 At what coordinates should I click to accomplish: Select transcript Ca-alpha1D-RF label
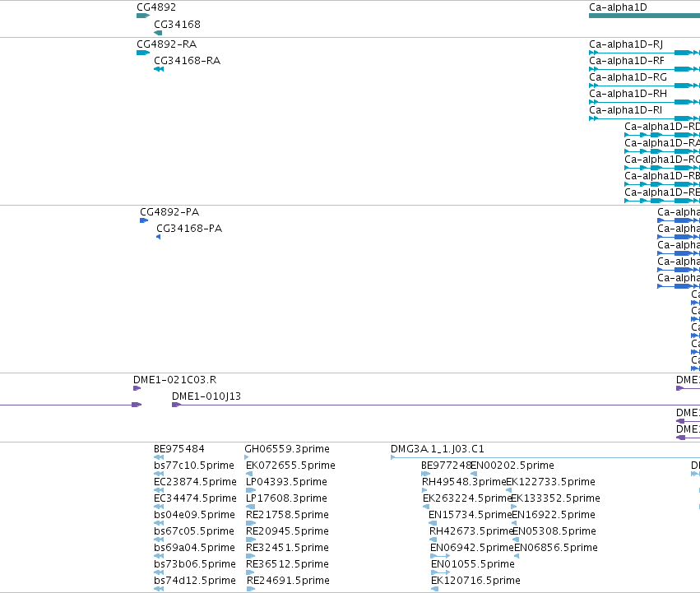point(626,61)
